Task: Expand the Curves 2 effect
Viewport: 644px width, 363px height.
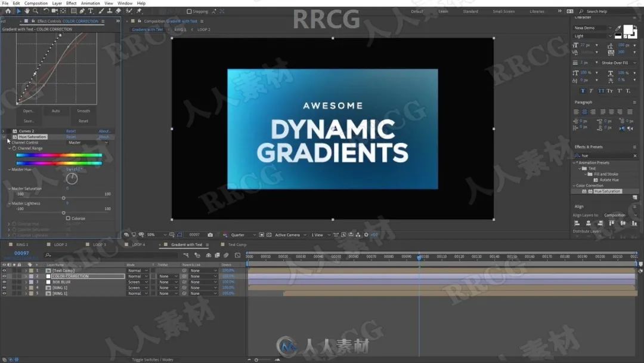Action: (x=4, y=131)
